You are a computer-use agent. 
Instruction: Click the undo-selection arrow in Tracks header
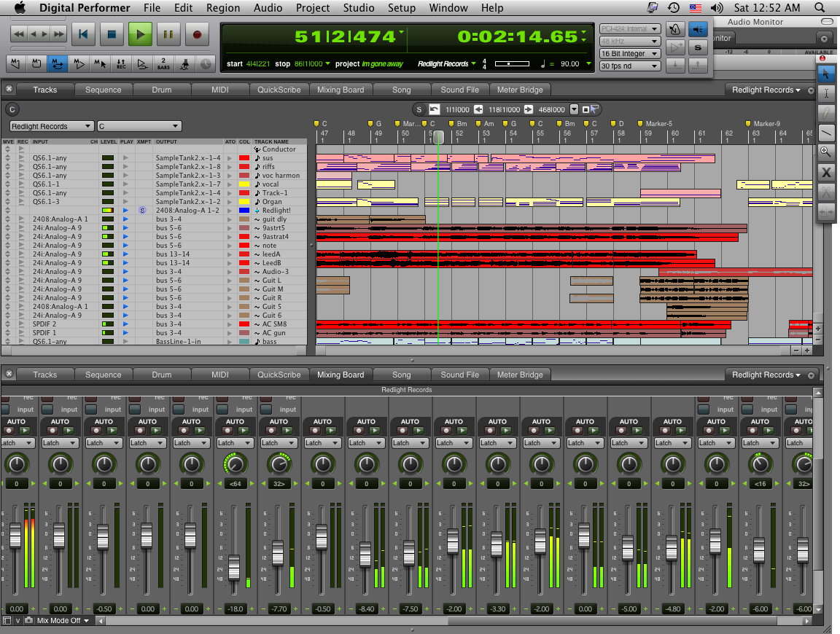[435, 109]
